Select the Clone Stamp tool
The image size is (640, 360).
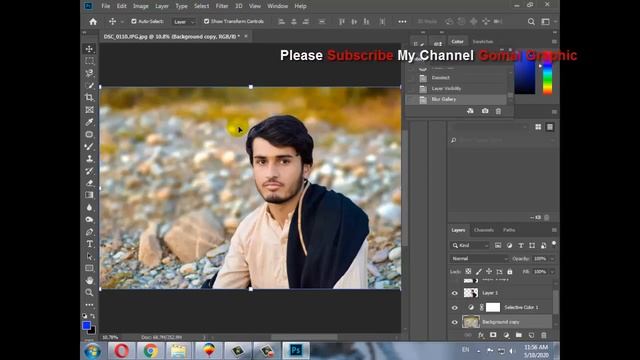pyautogui.click(x=89, y=159)
